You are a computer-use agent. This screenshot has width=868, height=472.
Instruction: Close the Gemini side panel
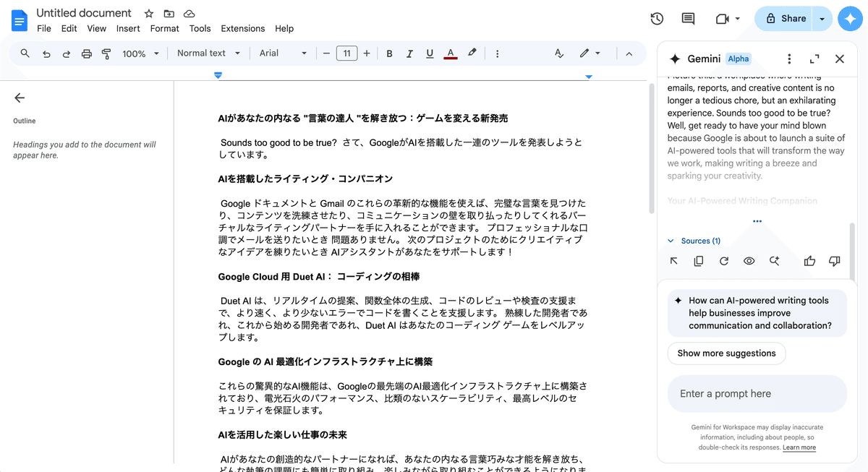(840, 59)
